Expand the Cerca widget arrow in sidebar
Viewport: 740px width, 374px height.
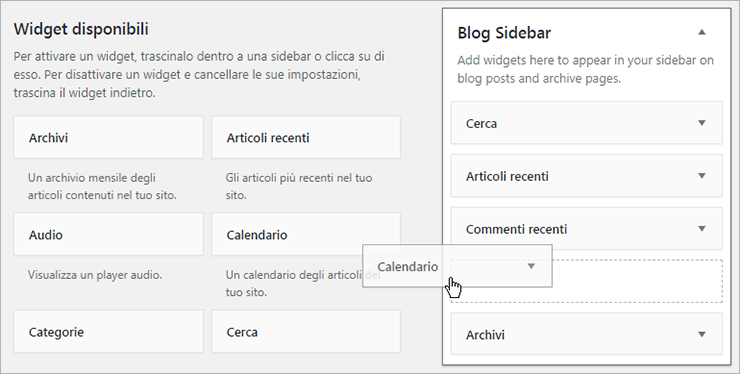click(702, 123)
